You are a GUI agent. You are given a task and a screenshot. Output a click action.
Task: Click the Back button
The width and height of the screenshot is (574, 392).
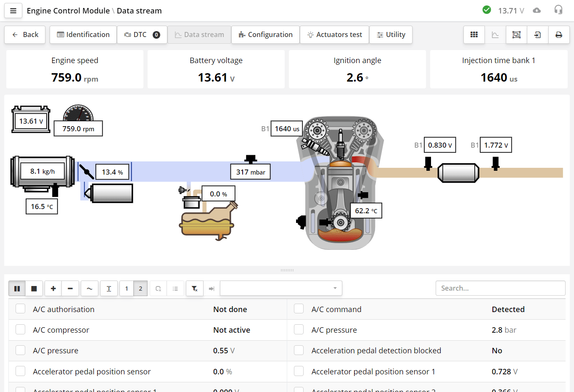25,34
